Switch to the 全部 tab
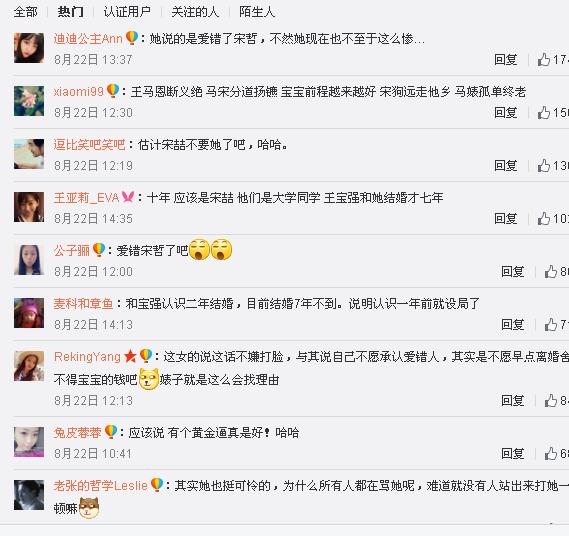 25,12
